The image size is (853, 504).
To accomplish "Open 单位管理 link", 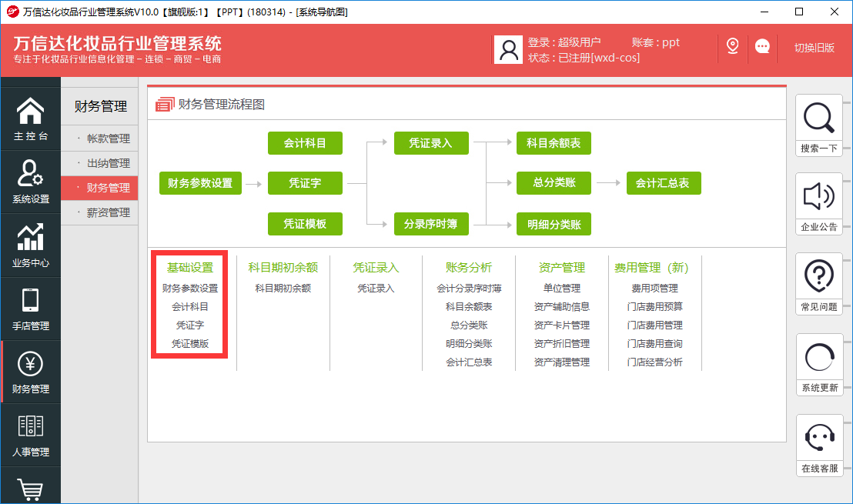I will (x=562, y=288).
